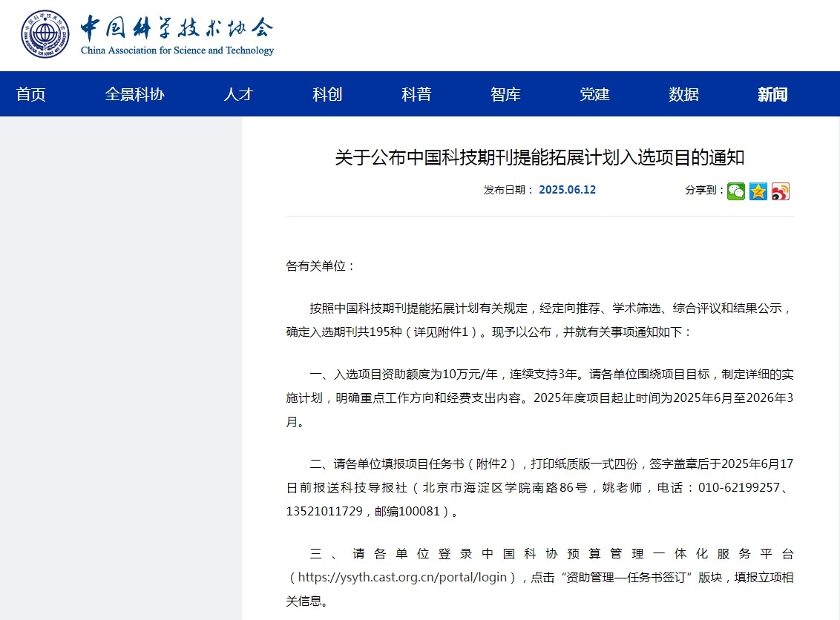840x620 pixels.
Task: Share article to Sina Weibo
Action: pyautogui.click(x=781, y=191)
